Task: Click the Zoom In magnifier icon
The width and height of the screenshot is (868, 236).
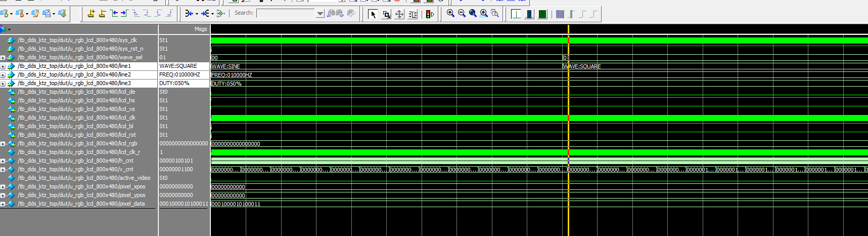Action: (450, 14)
